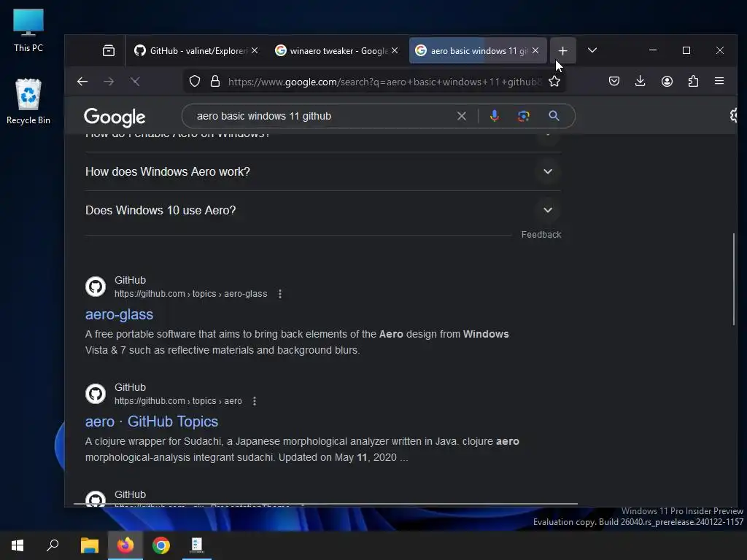The width and height of the screenshot is (747, 560).
Task: Open the Windows Start menu
Action: click(x=18, y=545)
